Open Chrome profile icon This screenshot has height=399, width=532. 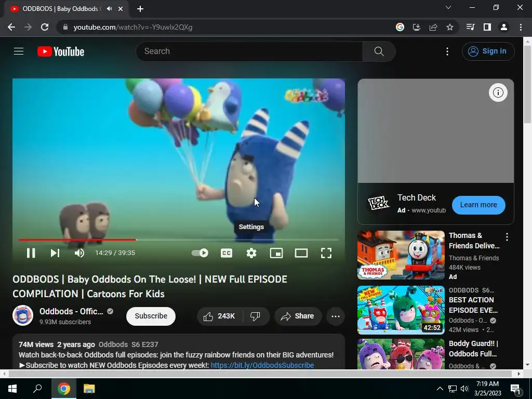point(504,27)
